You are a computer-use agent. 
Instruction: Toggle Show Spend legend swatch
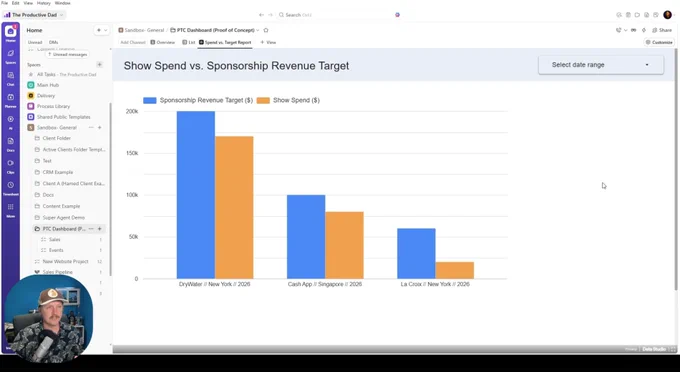pos(263,100)
